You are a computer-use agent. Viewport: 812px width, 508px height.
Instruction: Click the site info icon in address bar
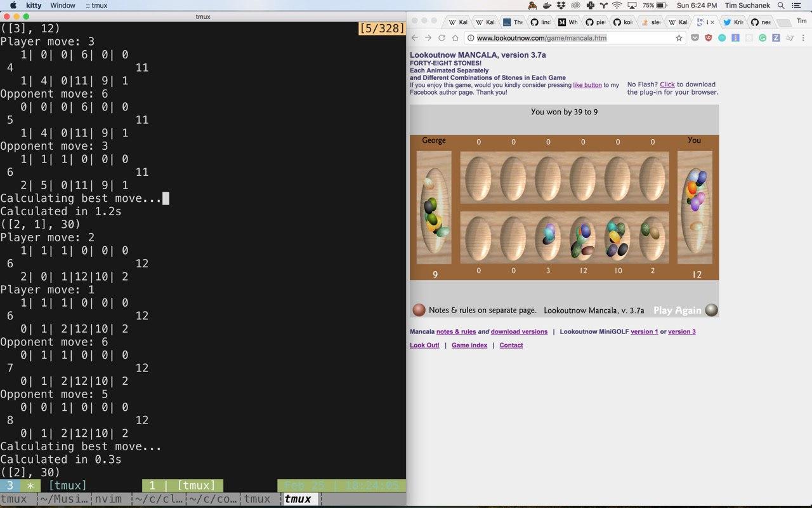[471, 38]
